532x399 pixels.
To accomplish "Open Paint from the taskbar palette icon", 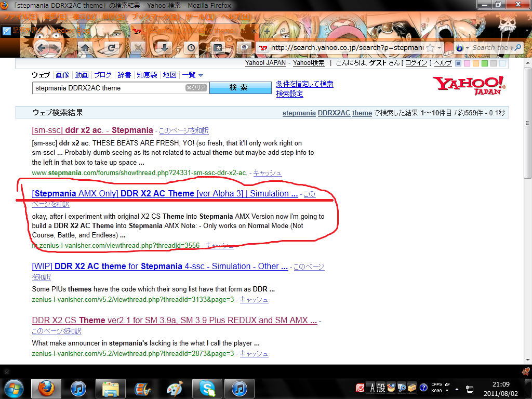I will point(175,389).
